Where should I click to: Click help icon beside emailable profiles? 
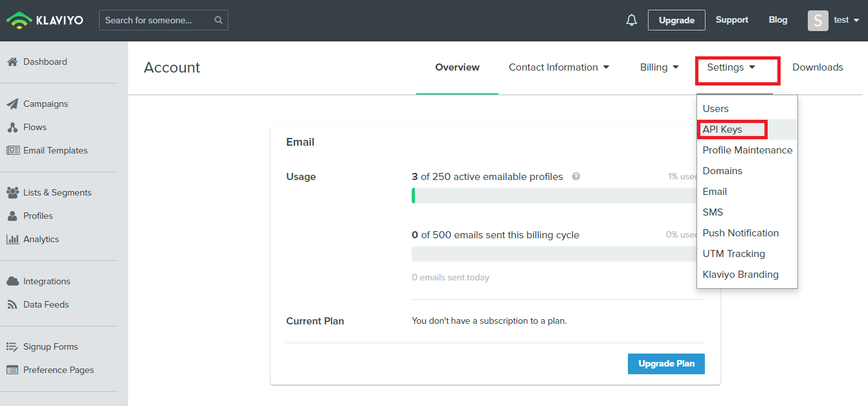[x=576, y=176]
